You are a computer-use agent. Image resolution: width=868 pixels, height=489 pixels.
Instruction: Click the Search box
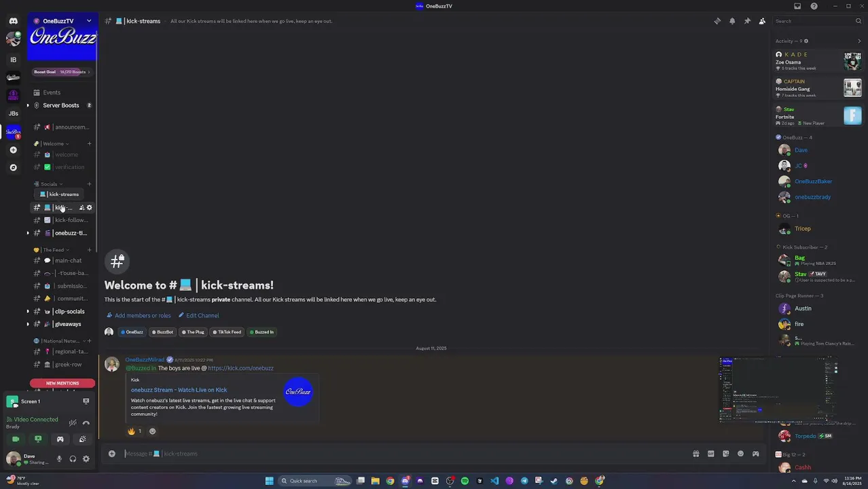[x=818, y=21]
